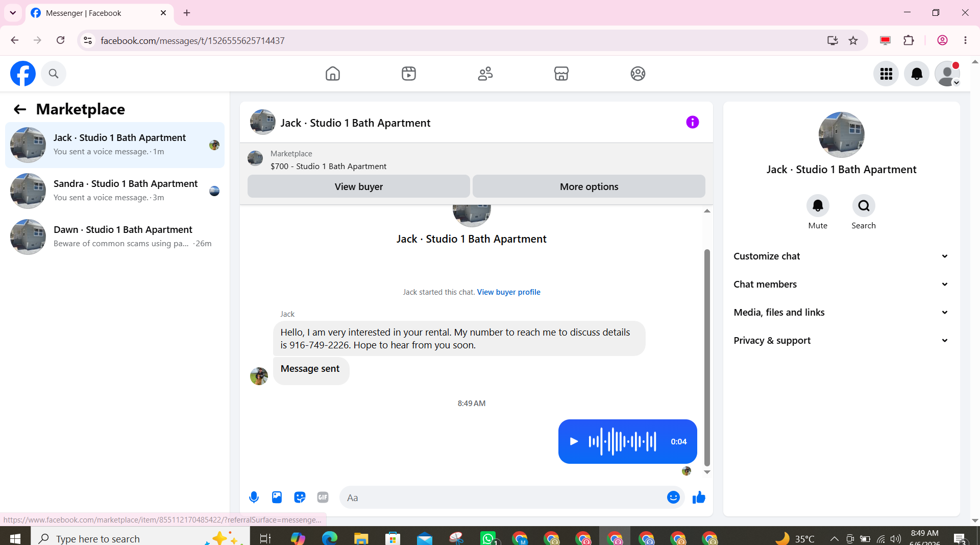Select the Sandra Studio 1 Bath Apartment conversation
Image resolution: width=980 pixels, height=545 pixels.
click(x=115, y=191)
